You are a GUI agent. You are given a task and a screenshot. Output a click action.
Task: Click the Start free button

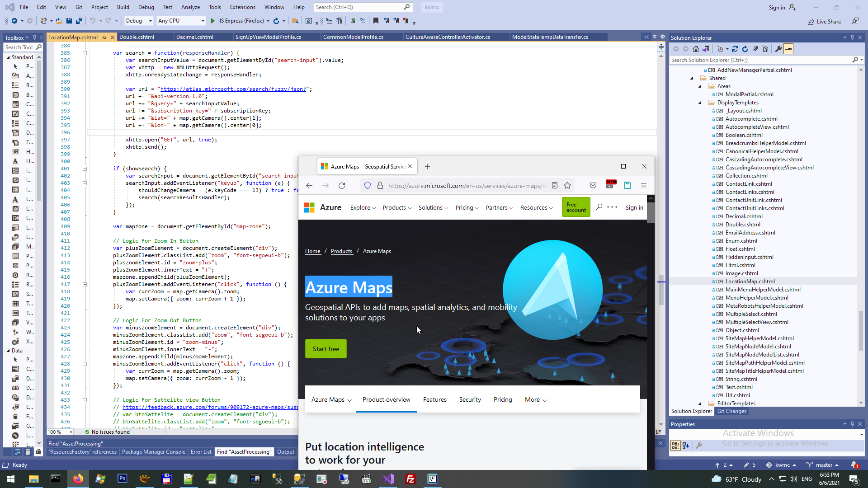click(325, 349)
